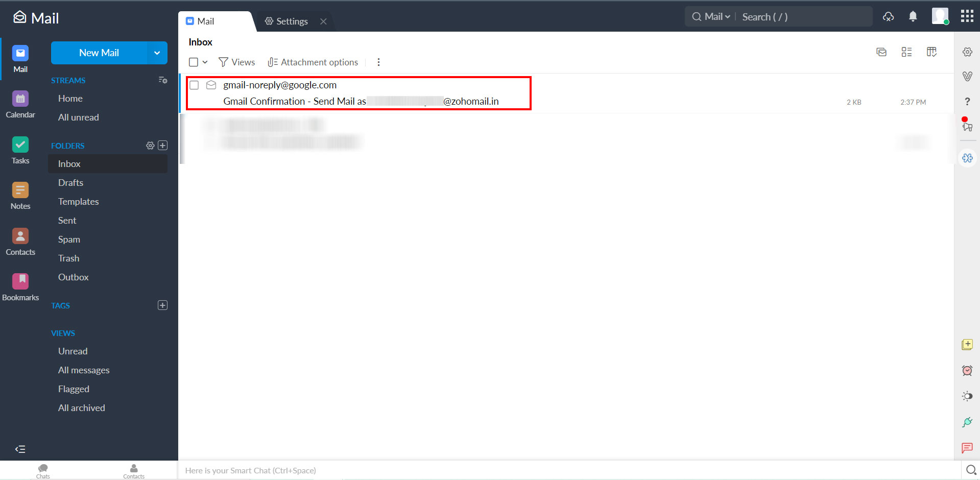980x480 pixels.
Task: Open the feedback icon in the right sidebar
Action: [966, 448]
